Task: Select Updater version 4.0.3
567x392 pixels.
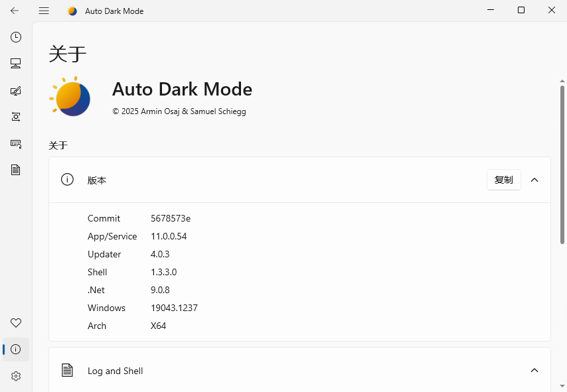Action: [160, 254]
